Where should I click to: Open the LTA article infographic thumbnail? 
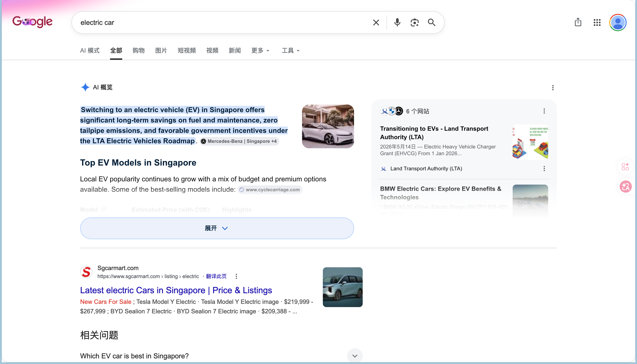[530, 142]
